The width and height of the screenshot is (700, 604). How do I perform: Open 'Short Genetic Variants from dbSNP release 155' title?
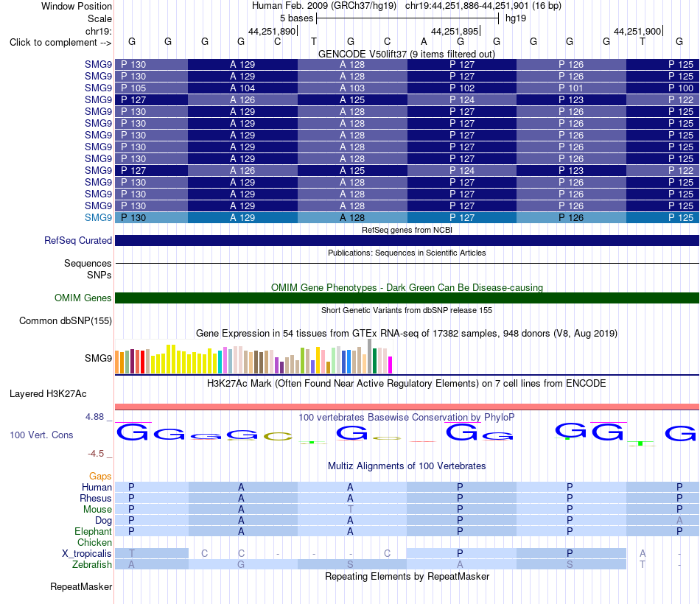tap(407, 310)
